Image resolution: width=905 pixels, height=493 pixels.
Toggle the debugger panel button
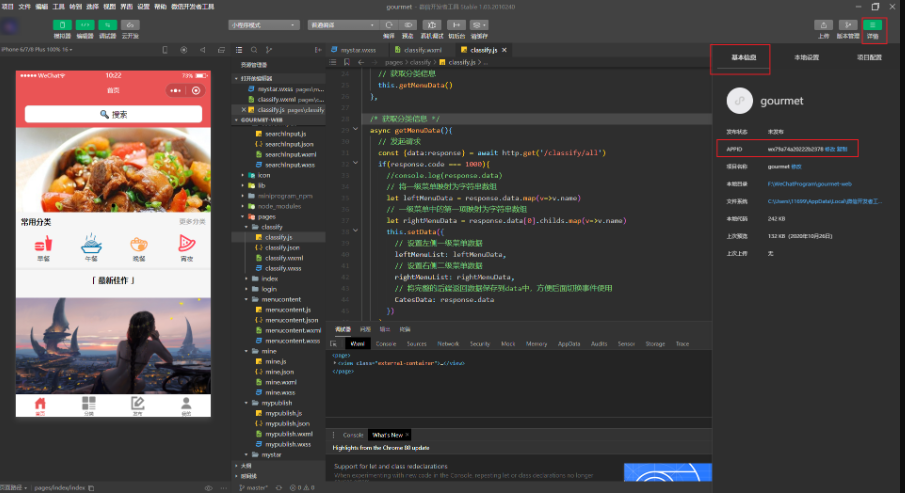108,24
